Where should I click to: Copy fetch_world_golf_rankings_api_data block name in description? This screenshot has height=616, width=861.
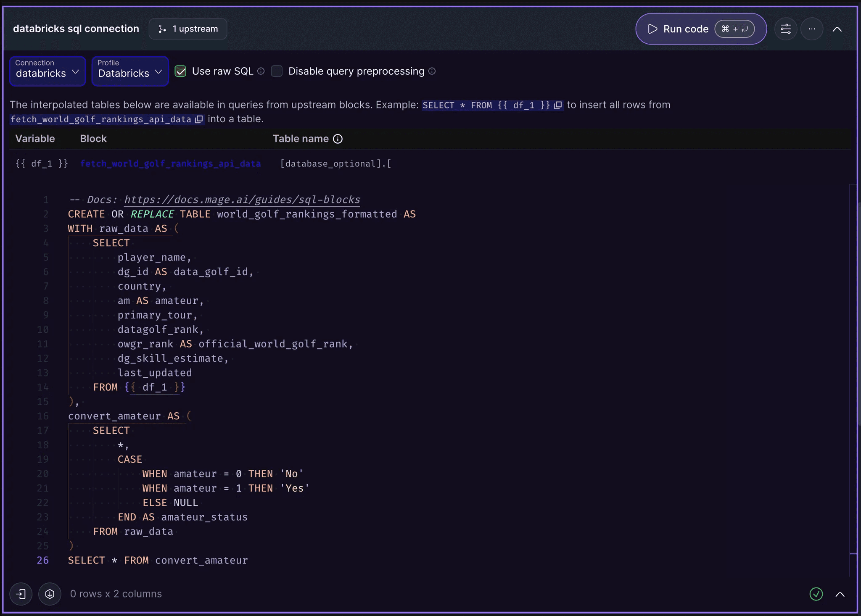point(199,119)
